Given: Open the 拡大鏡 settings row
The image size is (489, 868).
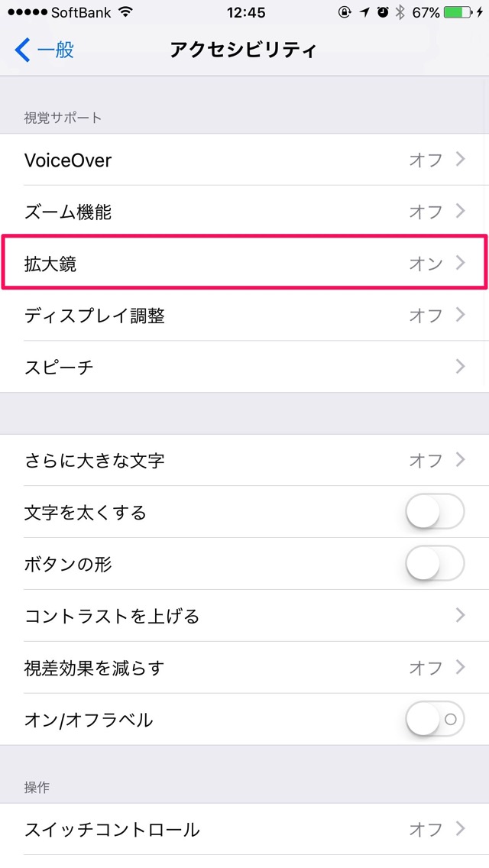Looking at the screenshot, I should point(244,262).
